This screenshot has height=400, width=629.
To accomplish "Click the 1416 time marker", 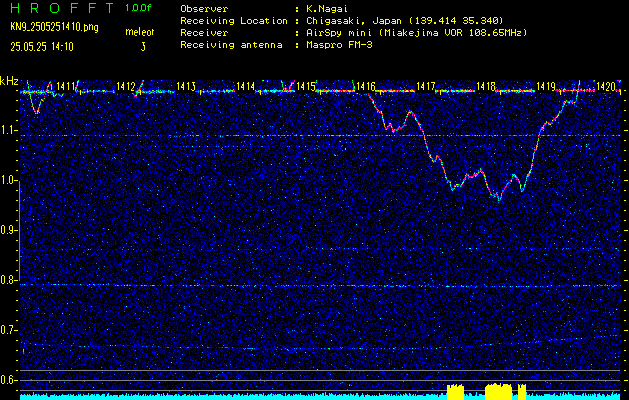I will pyautogui.click(x=365, y=86).
